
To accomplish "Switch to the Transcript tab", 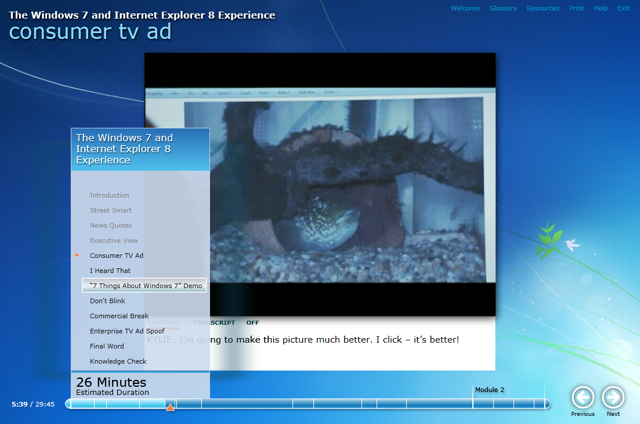I will point(214,322).
